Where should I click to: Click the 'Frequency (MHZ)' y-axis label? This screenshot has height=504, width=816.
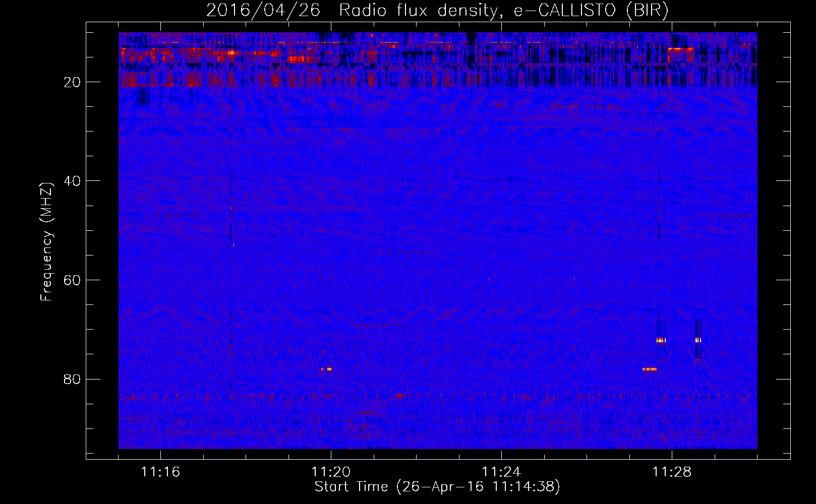pos(46,242)
